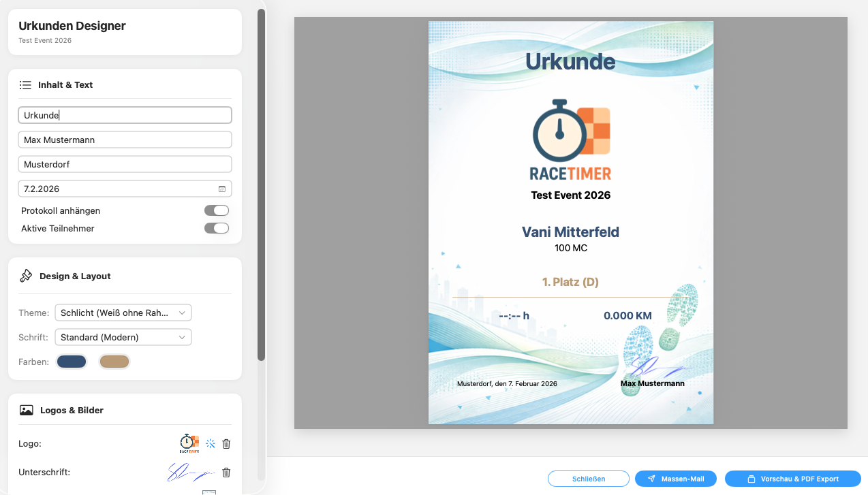868x495 pixels.
Task: Click Schließen button
Action: click(x=589, y=479)
